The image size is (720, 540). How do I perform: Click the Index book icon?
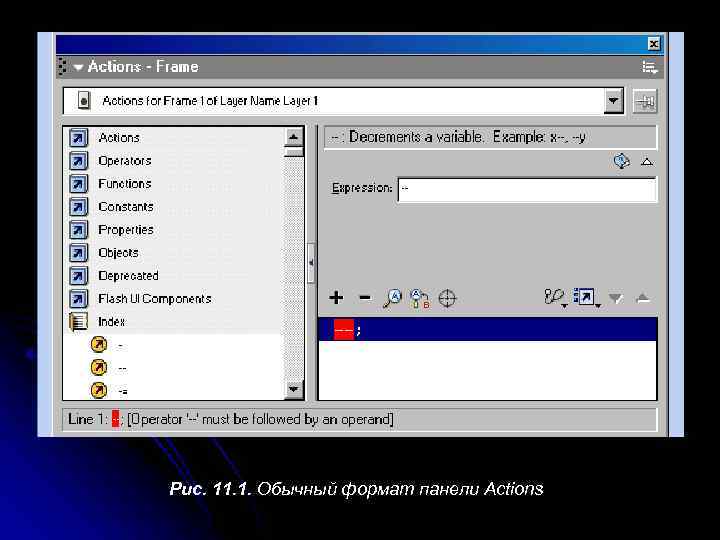pos(79,321)
